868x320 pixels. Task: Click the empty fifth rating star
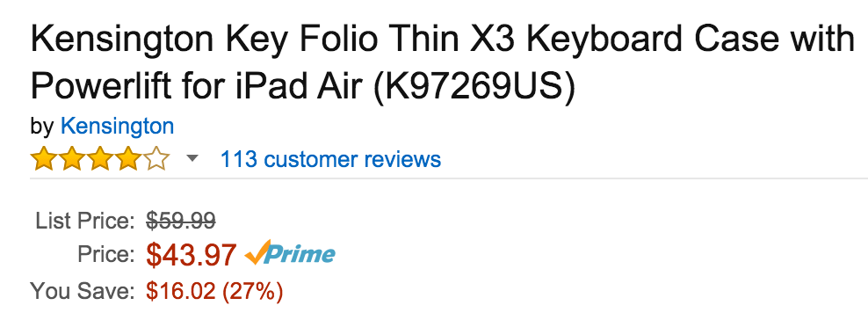point(156,159)
